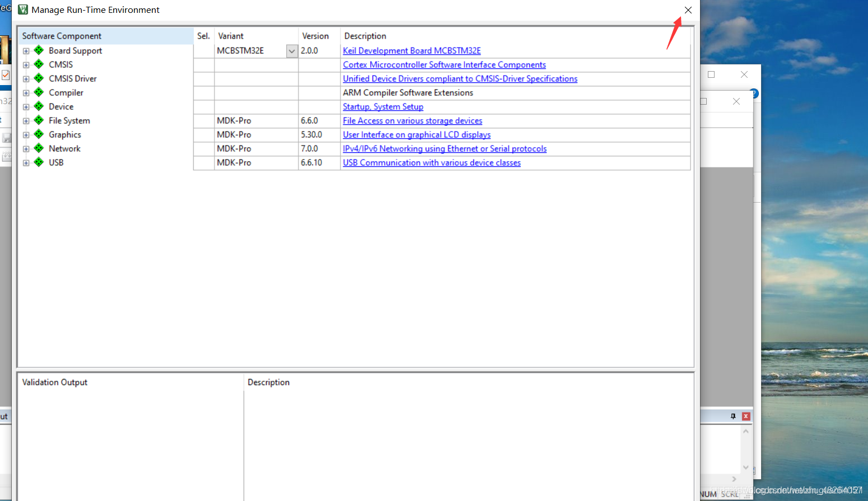Click the CMSIS component diamond icon
The height and width of the screenshot is (501, 868).
[x=39, y=64]
